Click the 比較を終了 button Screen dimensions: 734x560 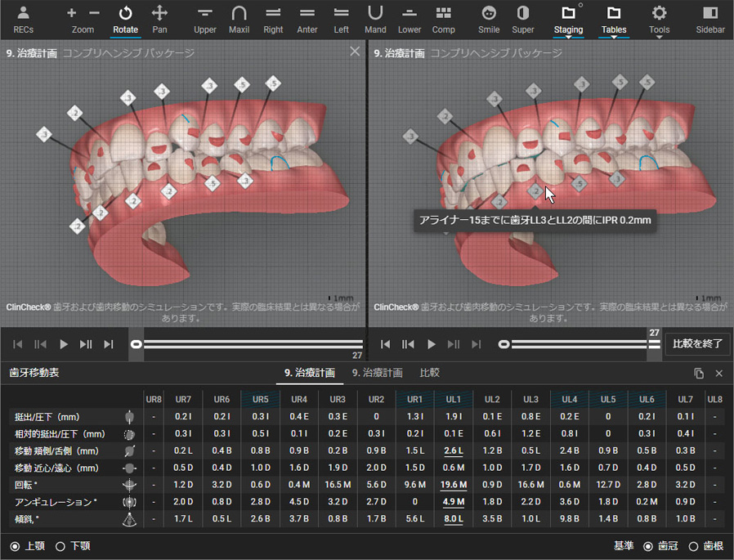click(697, 343)
